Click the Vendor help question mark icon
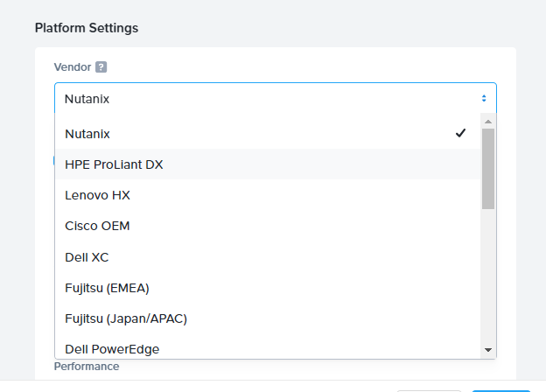Image resolution: width=546 pixels, height=392 pixels. 101,66
